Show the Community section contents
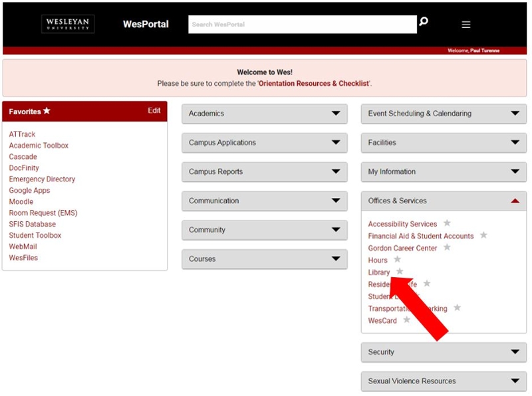 point(265,230)
